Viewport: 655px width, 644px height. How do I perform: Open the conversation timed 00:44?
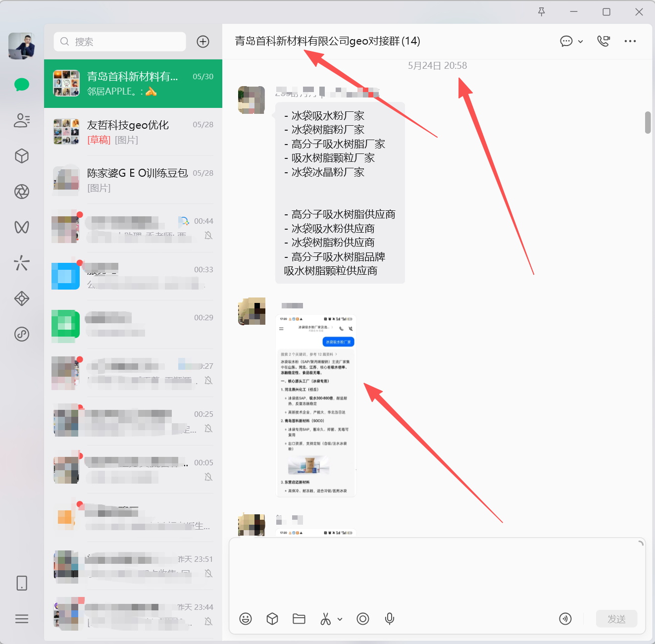(x=133, y=228)
